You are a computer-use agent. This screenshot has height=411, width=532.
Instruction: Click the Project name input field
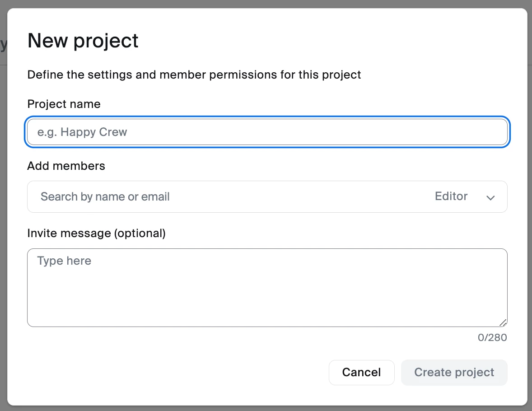(266, 132)
